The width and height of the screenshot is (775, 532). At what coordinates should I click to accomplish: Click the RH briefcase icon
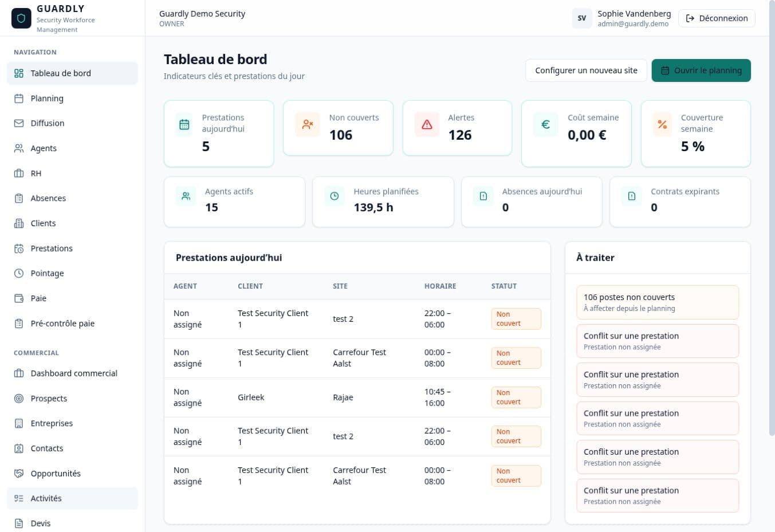tap(19, 174)
